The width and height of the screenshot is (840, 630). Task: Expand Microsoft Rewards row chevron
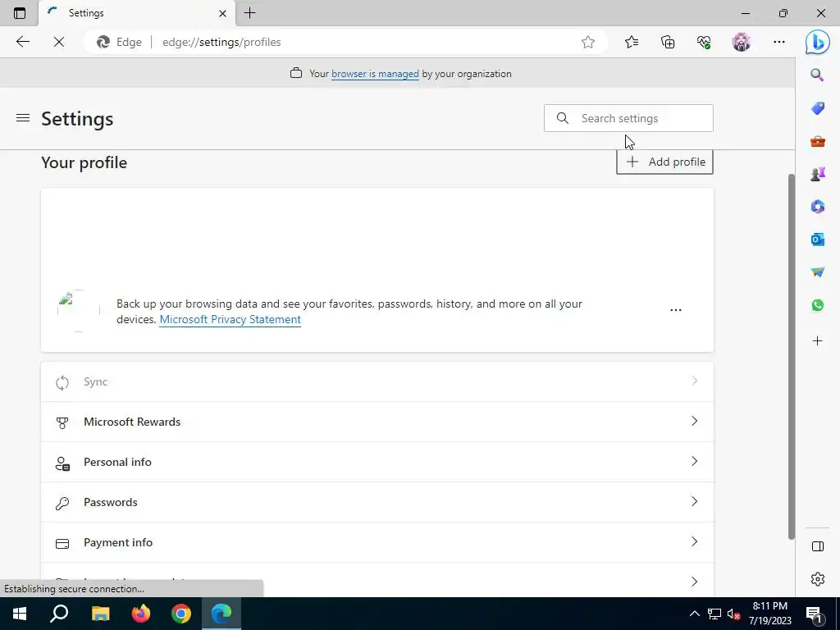694,422
